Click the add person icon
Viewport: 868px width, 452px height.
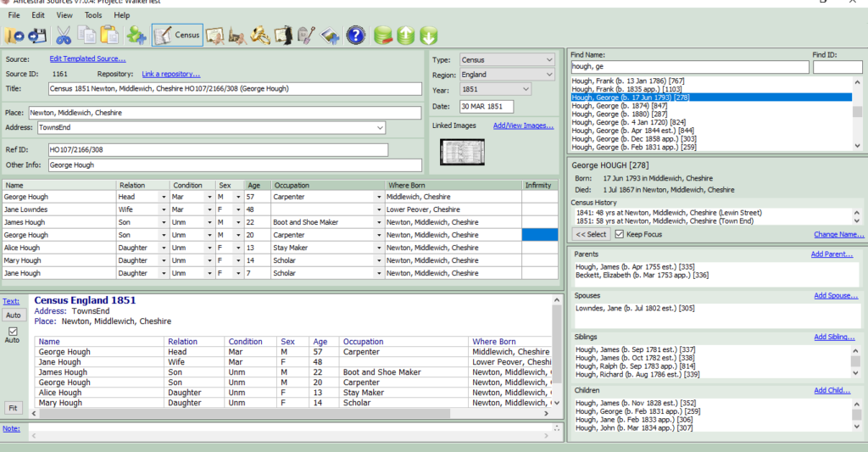(136, 36)
